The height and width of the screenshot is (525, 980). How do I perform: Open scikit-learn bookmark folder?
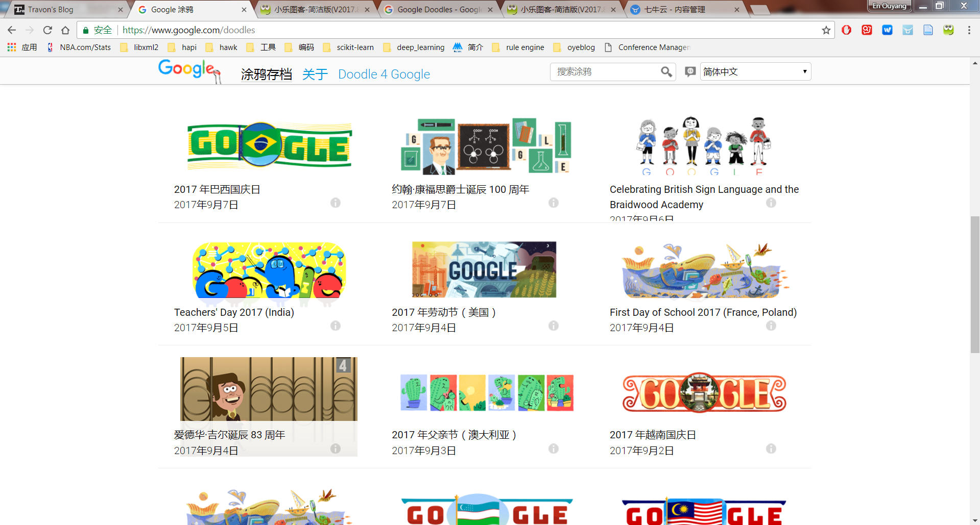coord(348,47)
